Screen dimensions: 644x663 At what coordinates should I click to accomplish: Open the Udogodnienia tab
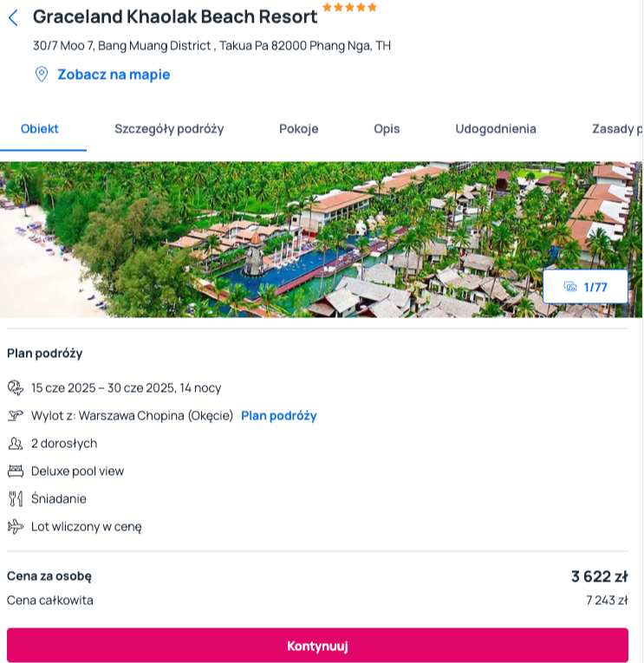pyautogui.click(x=496, y=129)
